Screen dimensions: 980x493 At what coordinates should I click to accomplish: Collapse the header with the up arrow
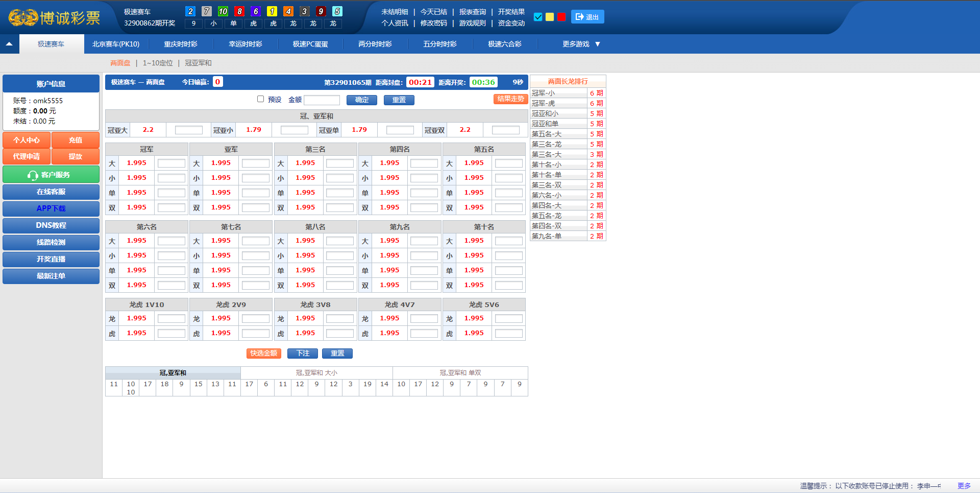[9, 44]
